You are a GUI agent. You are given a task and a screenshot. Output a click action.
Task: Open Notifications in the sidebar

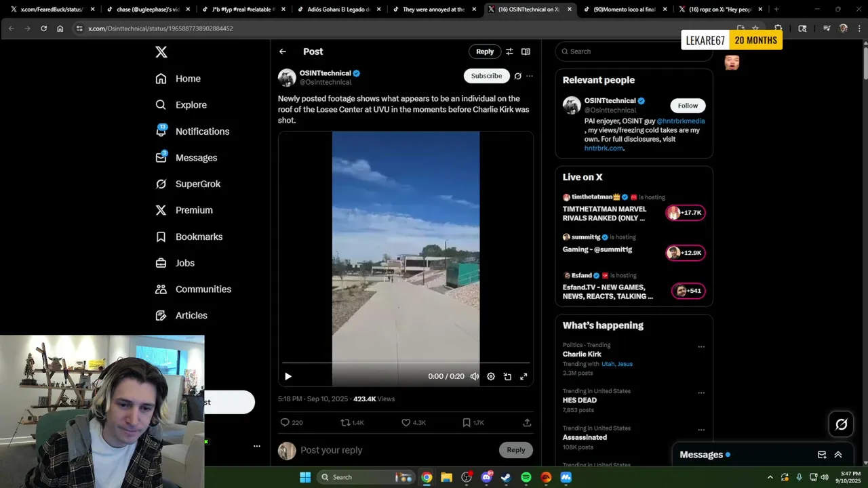coord(192,131)
